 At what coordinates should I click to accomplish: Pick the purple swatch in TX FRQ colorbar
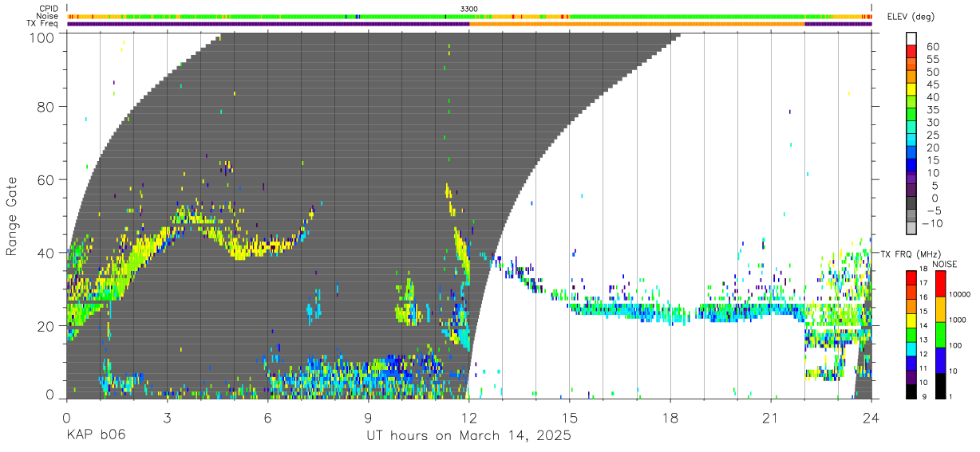point(911,376)
